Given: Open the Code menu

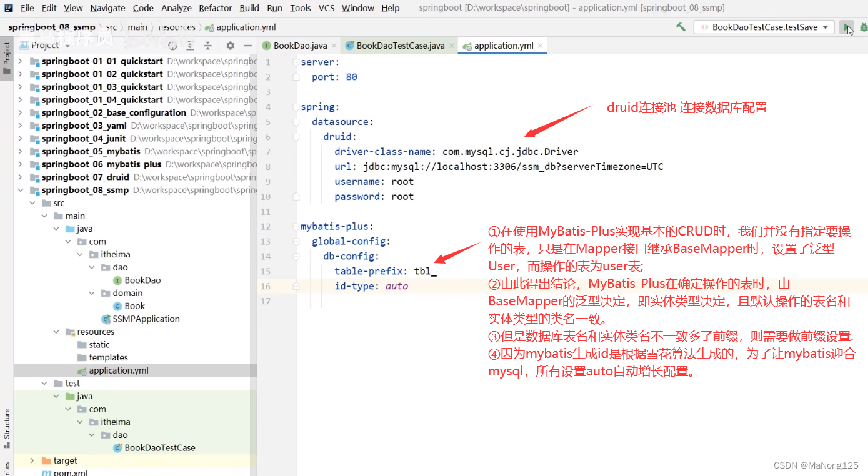Looking at the screenshot, I should [143, 8].
